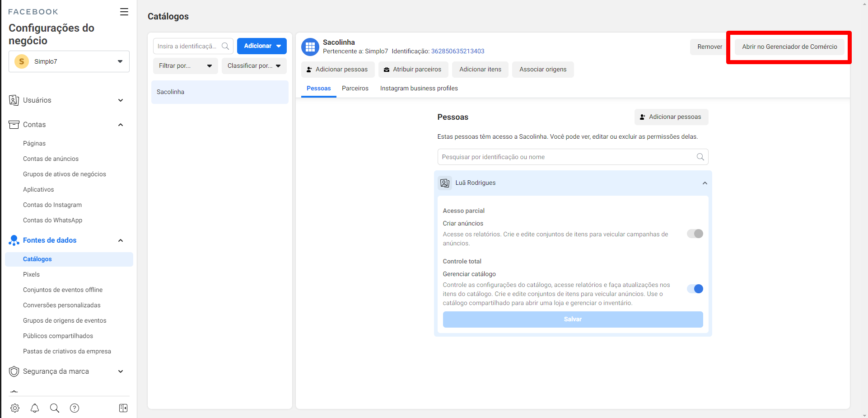Screen dimensions: 868x418
Task: Switch to Instagram business profiles tab
Action: point(419,89)
